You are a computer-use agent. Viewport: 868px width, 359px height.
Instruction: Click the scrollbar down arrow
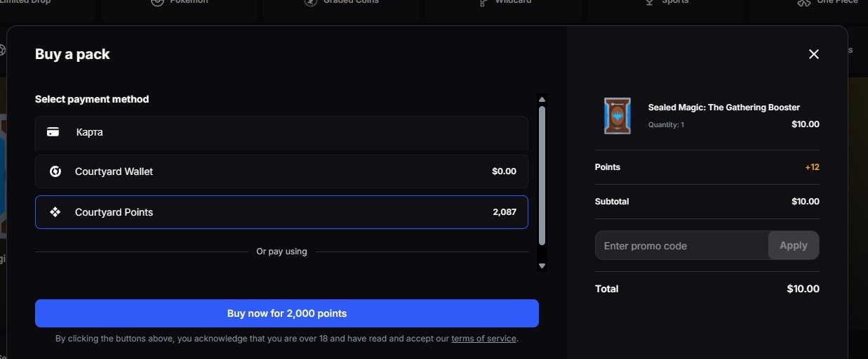click(542, 266)
